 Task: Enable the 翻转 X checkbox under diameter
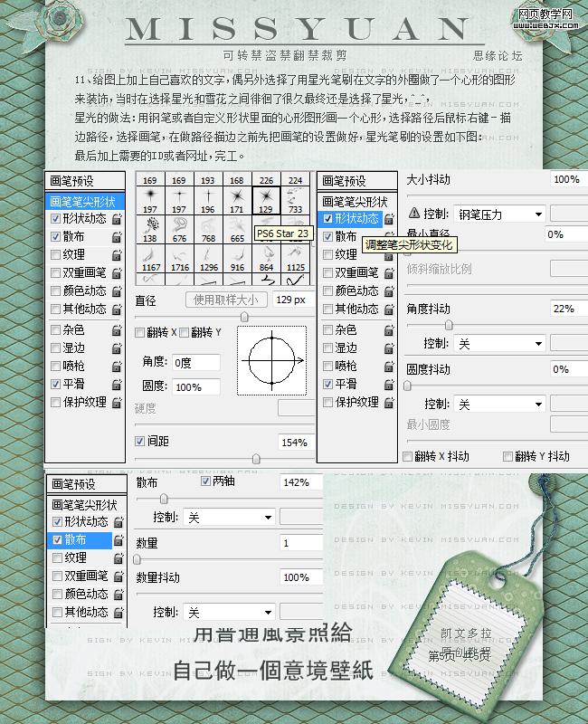pyautogui.click(x=140, y=333)
